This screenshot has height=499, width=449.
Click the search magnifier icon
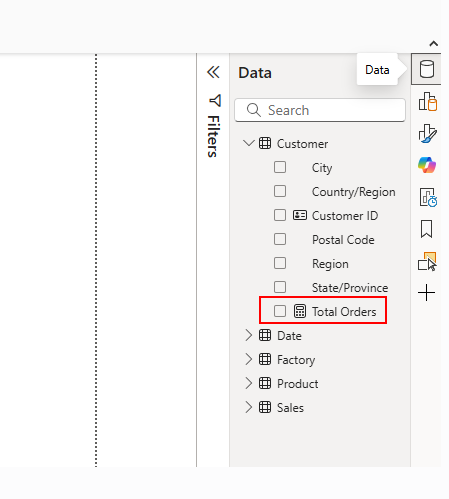tap(254, 110)
